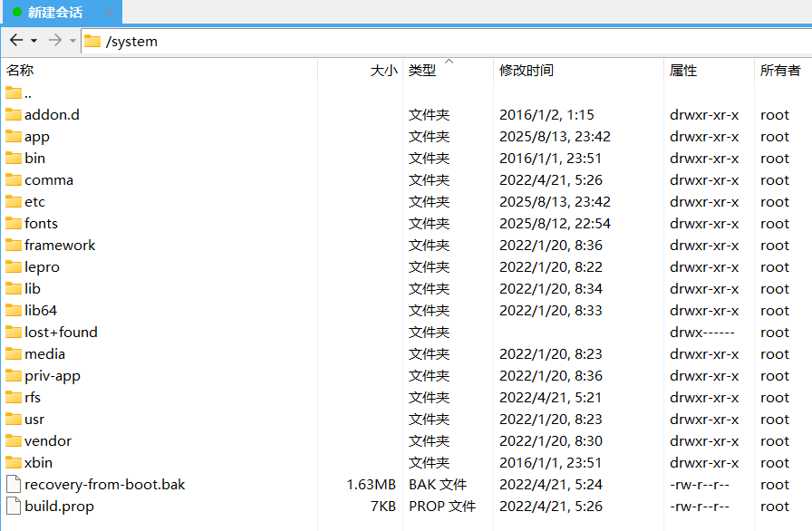Click the BAK 文件 type cell
Viewport: 812px width, 531px height.
click(438, 485)
